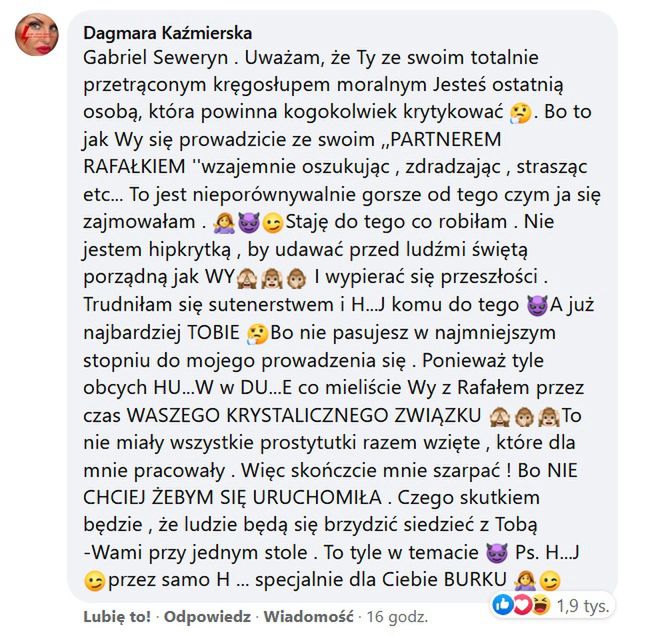
Task: Open the Dagmara Kaźmierska profile name link
Action: tap(167, 33)
